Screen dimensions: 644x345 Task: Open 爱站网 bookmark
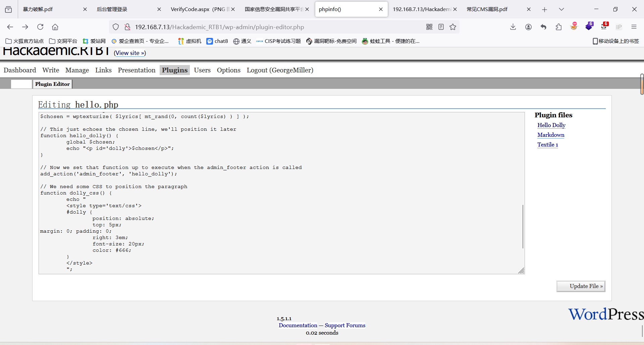point(94,41)
